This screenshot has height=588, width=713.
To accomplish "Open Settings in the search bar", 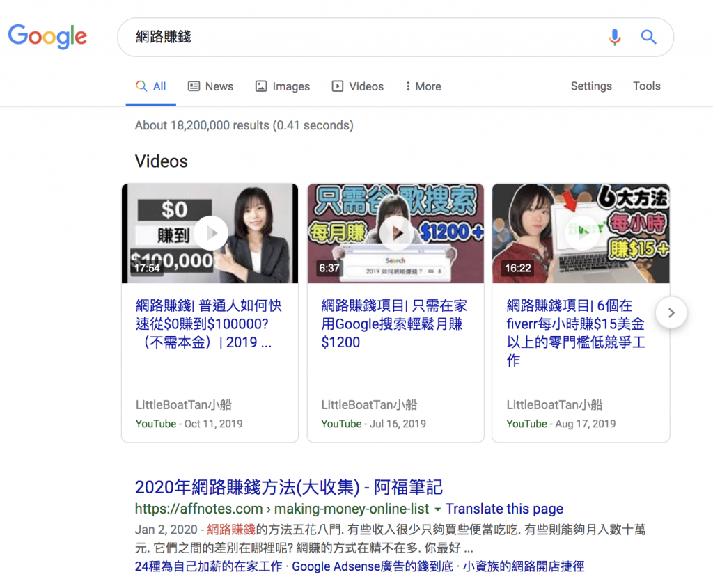I will tap(591, 86).
